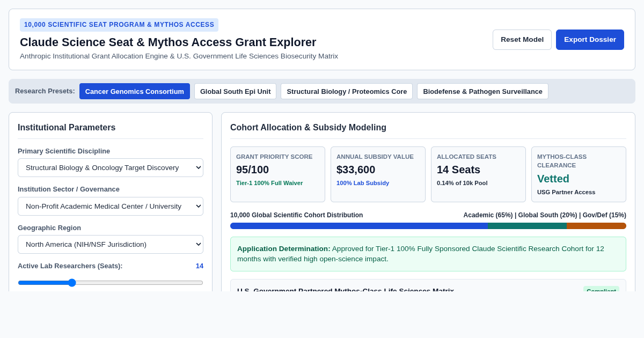Click '100% Lab Subsidy' text
Image resolution: width=644 pixels, height=338 pixels.
click(363, 183)
